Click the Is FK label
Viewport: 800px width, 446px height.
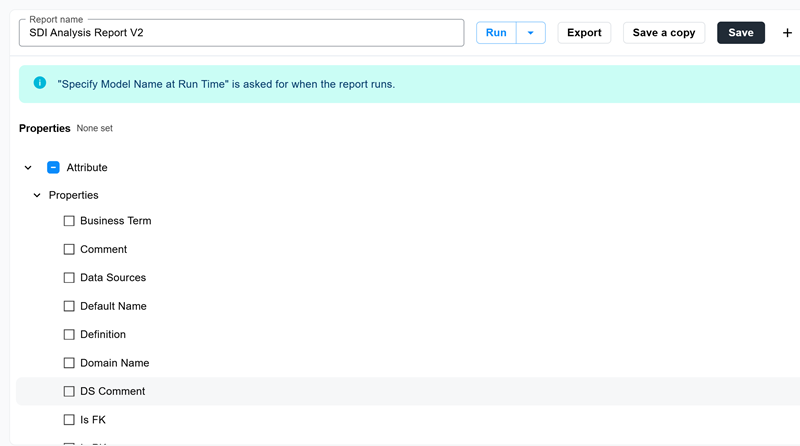[x=93, y=419]
